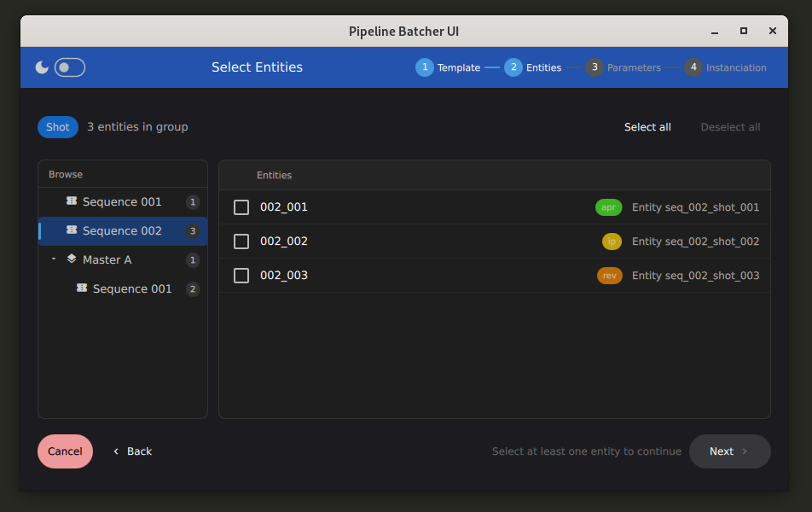The height and width of the screenshot is (512, 812).
Task: Click the film icon beside Sequence 002
Action: (x=72, y=230)
